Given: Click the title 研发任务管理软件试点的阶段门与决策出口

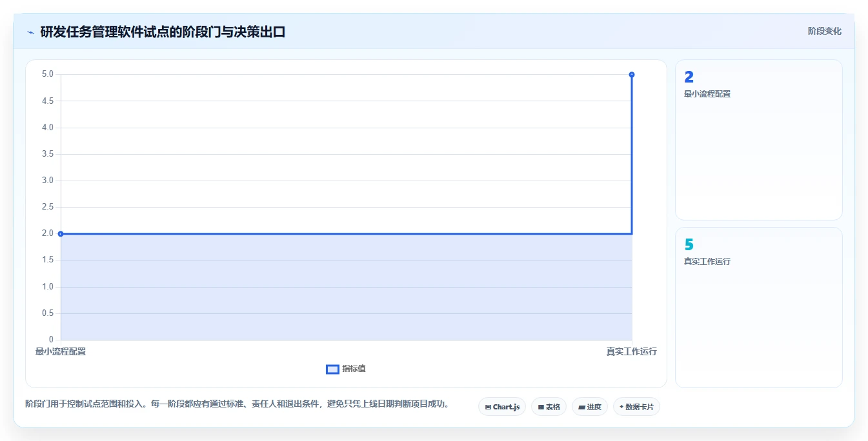Looking at the screenshot, I should (163, 32).
